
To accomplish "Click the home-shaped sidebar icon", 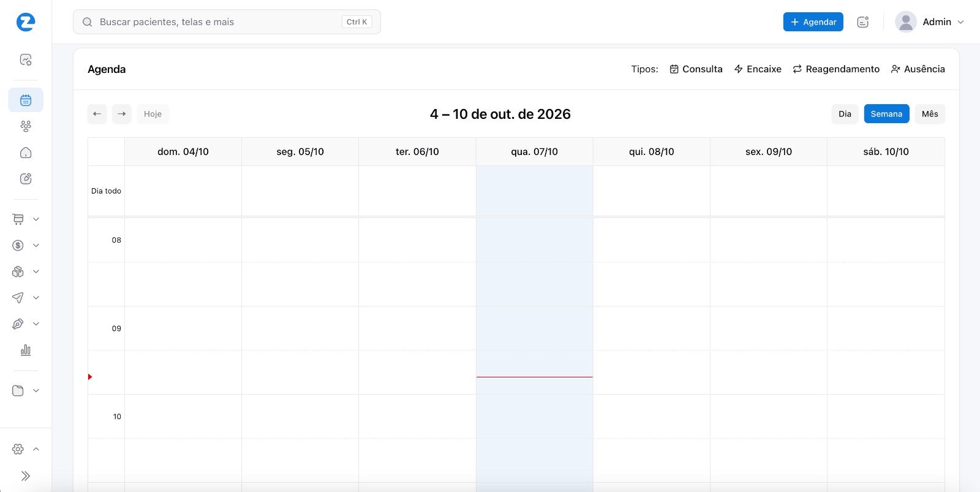I will (x=26, y=153).
